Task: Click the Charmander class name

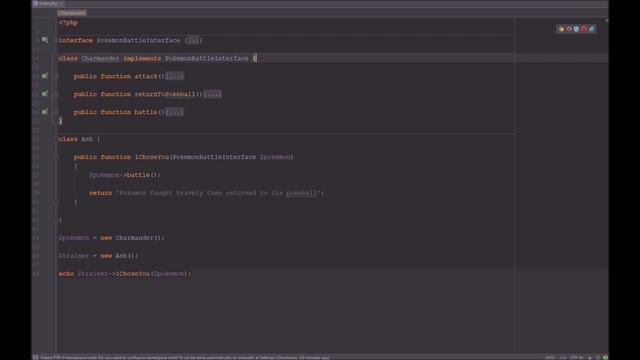Action: 100,58
